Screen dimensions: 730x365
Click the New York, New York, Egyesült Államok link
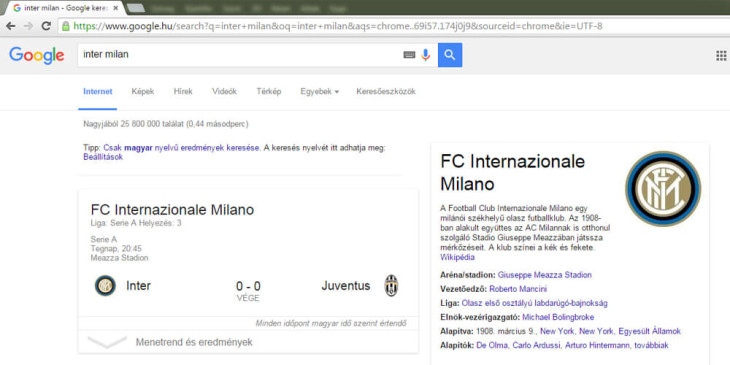(x=610, y=331)
